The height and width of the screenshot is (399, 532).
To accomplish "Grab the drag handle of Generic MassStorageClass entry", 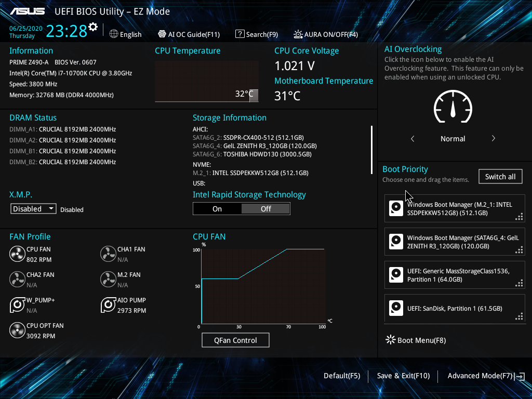I will click(x=519, y=283).
